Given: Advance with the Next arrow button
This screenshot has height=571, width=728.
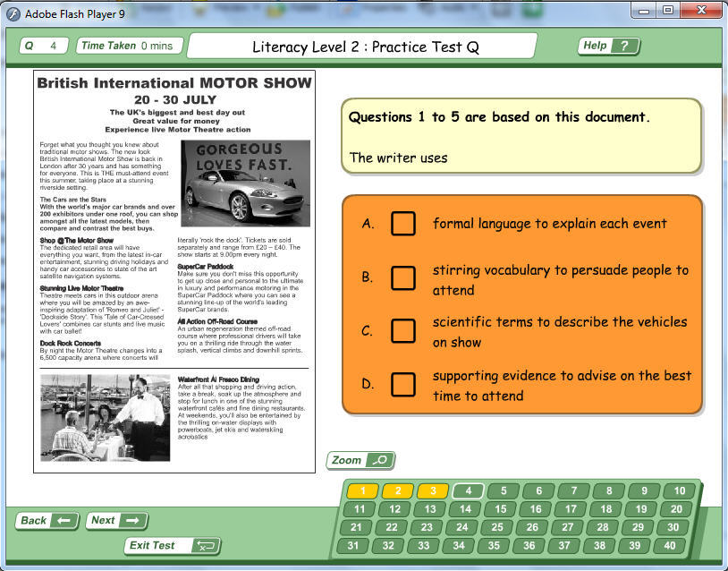Looking at the screenshot, I should point(116,520).
